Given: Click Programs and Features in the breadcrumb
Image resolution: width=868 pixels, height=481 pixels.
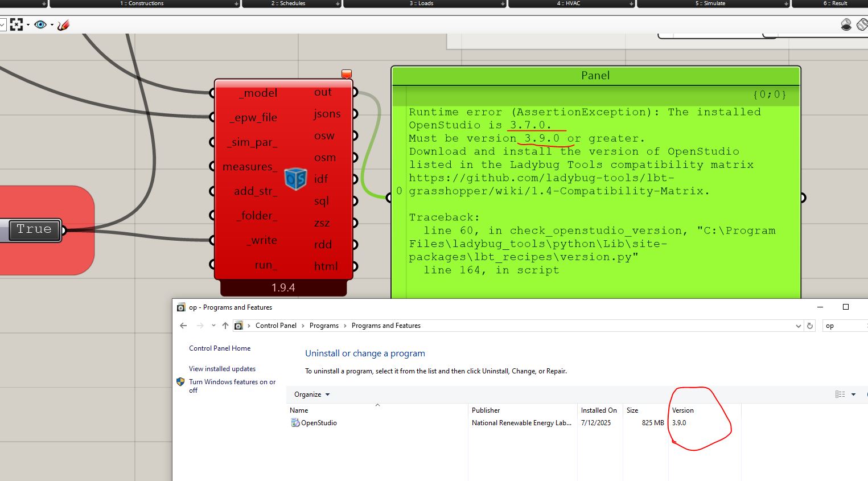Looking at the screenshot, I should tap(386, 326).
